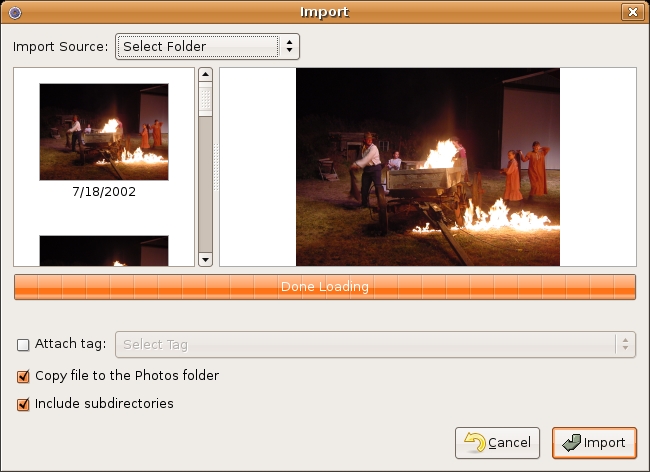The width and height of the screenshot is (650, 472).
Task: Expand the Select Tag dropdown
Action: tap(365, 345)
